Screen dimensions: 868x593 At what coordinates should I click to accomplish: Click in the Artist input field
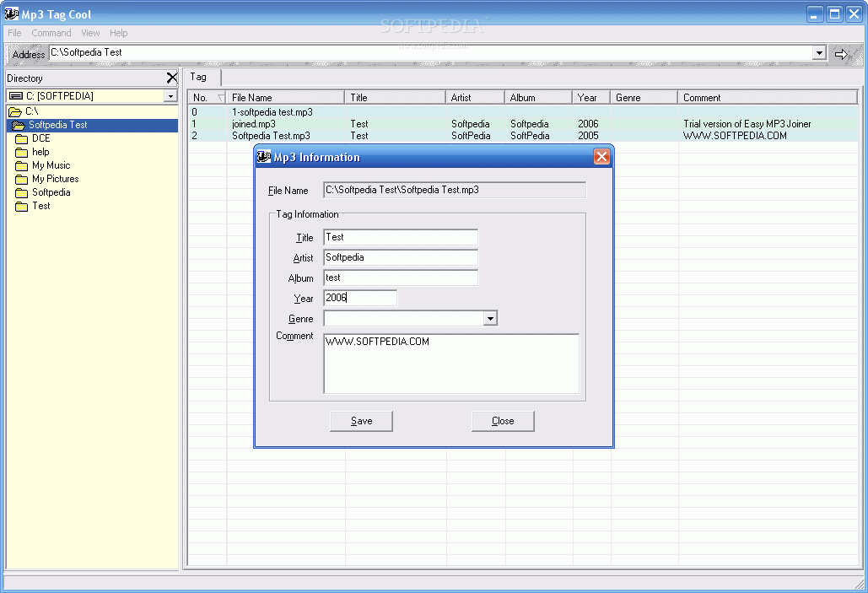click(x=400, y=257)
